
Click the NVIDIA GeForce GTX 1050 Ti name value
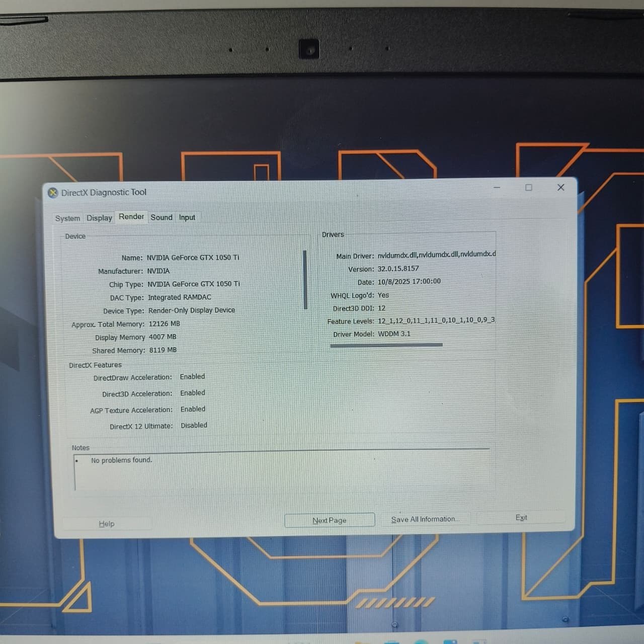(193, 258)
